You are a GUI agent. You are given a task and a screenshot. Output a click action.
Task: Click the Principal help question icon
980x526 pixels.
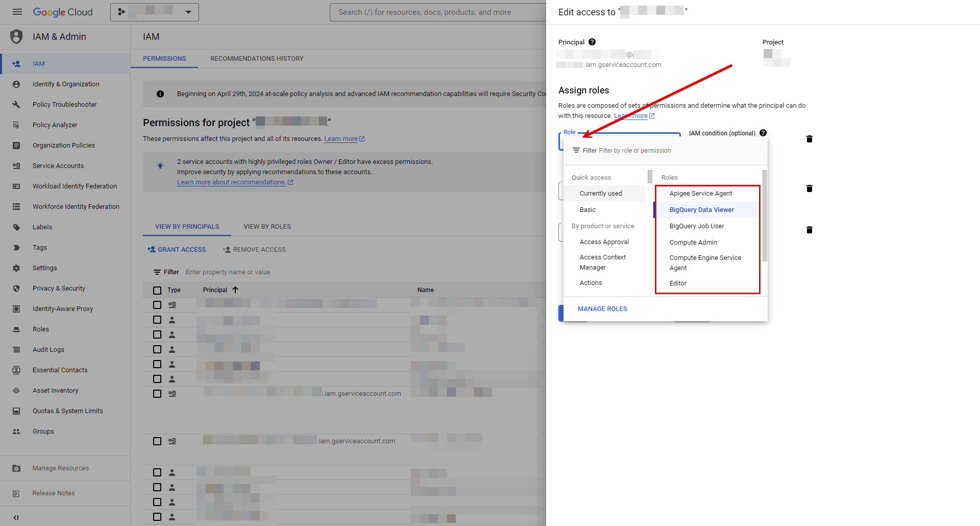(592, 42)
